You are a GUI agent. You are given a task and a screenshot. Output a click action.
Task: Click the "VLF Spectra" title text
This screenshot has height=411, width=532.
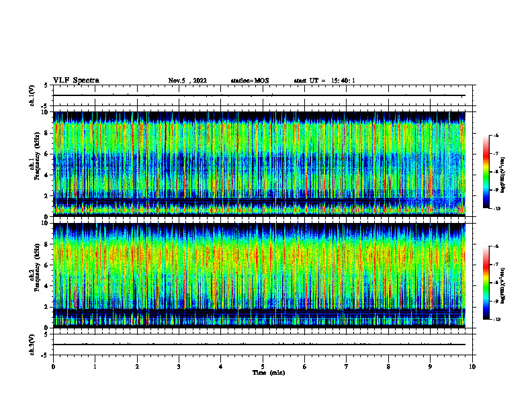pyautogui.click(x=76, y=81)
